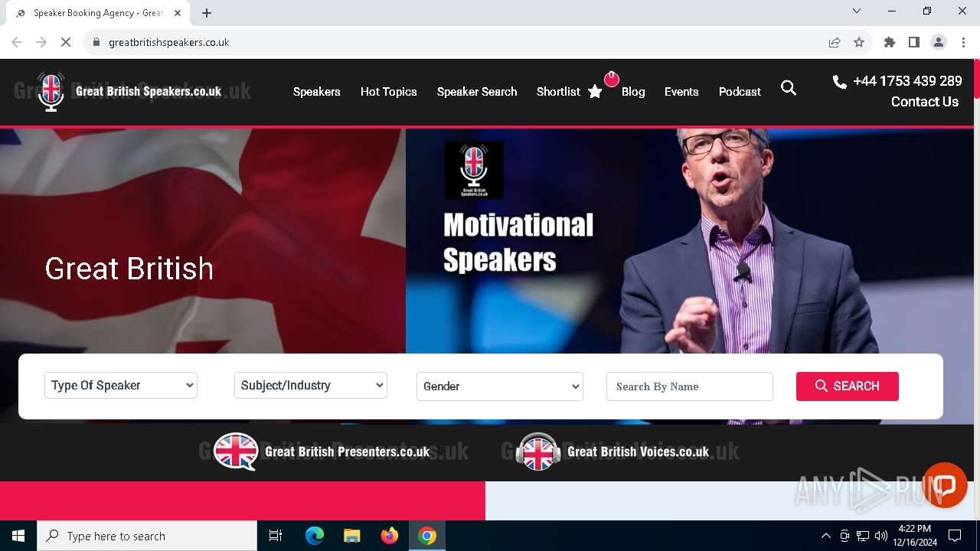Click the red SEARCH button
Viewport: 980px width, 551px height.
(x=848, y=386)
